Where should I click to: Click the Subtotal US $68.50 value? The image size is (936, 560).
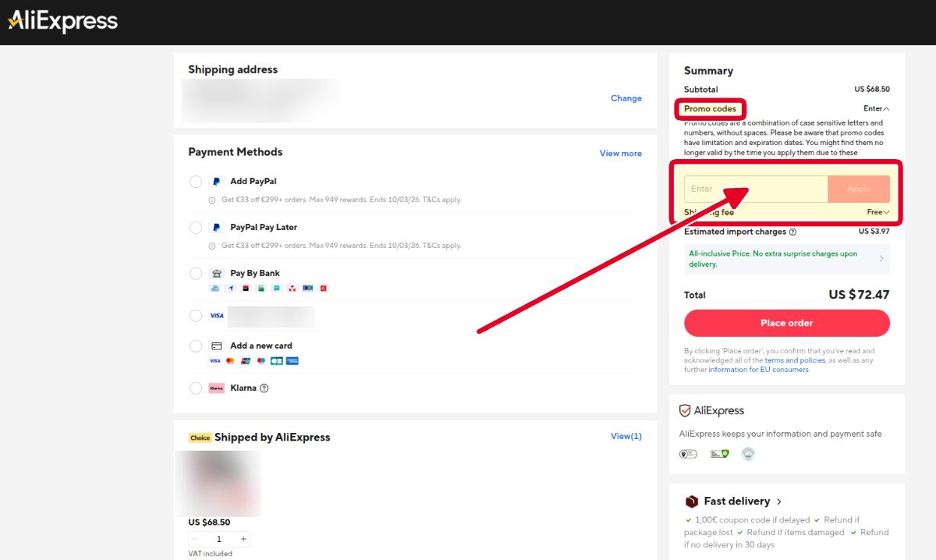pyautogui.click(x=872, y=90)
